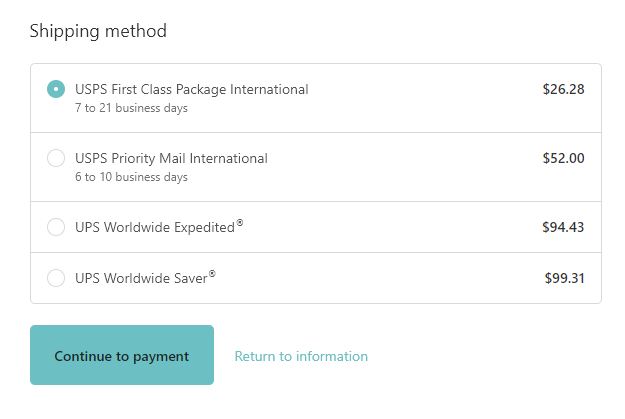Choose the USPS Priority Mail International radio button
Screen dimensions: 625x419
pos(56,158)
